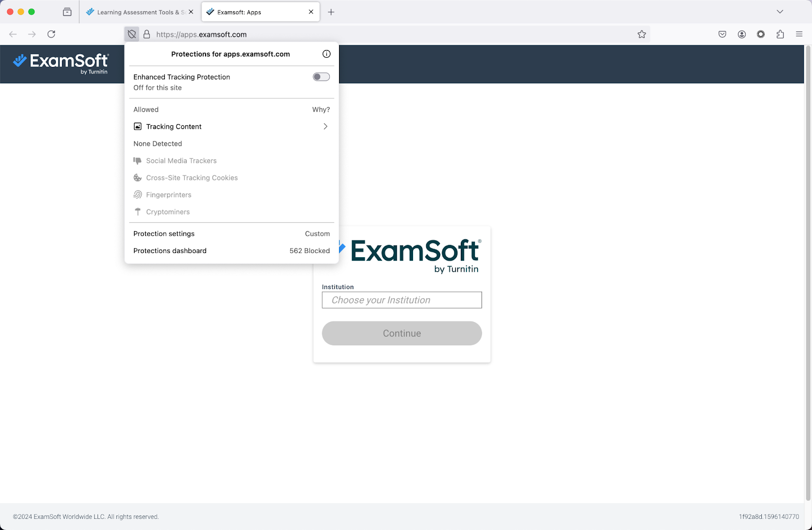
Task: Toggle Enhanced Tracking Protection switch
Action: 321,77
